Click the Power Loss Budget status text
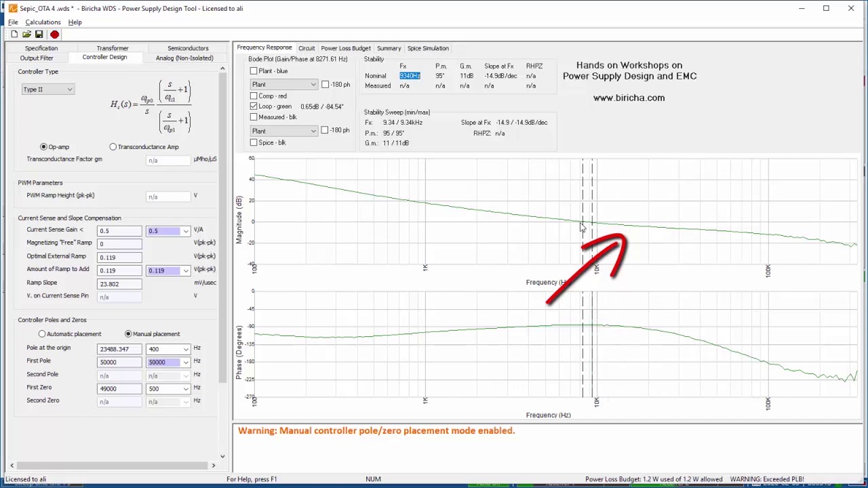Viewport: 868px width, 488px height. coord(654,479)
